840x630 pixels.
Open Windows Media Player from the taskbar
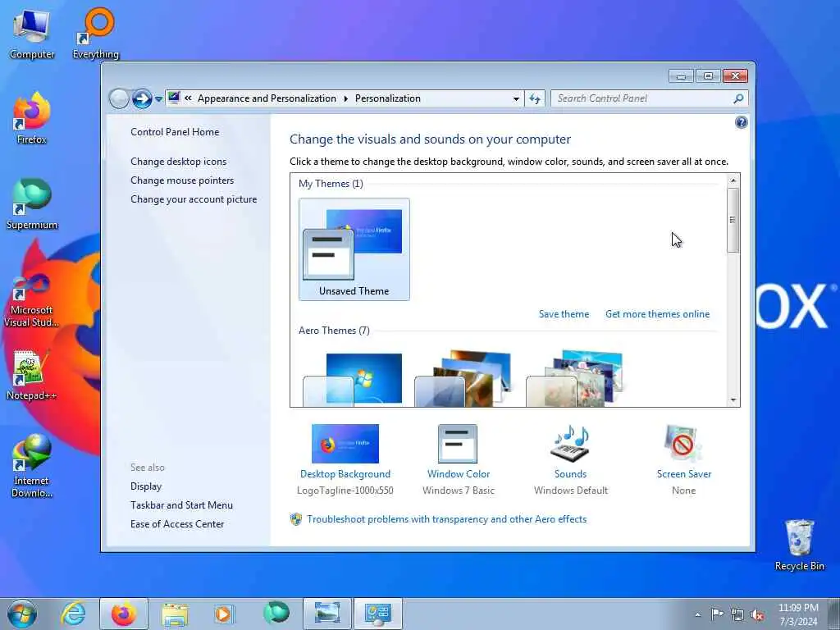223,614
